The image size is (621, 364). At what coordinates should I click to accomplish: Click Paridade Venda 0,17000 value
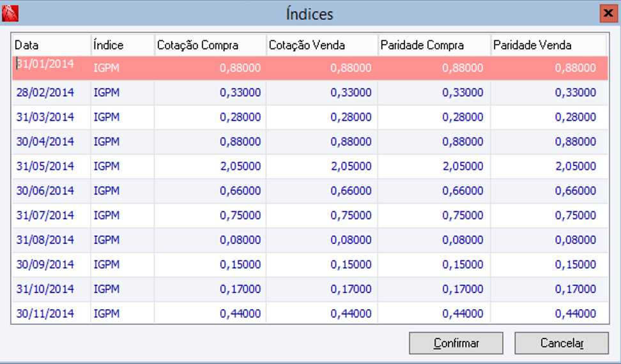(576, 289)
